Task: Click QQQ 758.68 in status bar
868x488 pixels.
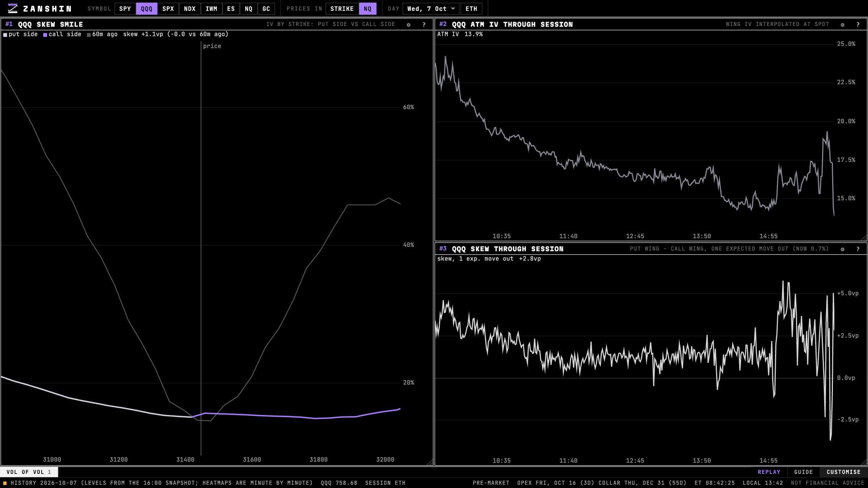Action: coord(339,483)
